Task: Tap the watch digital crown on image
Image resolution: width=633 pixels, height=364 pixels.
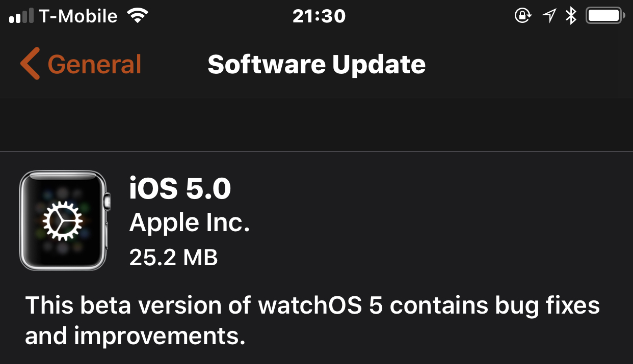Action: 107,201
